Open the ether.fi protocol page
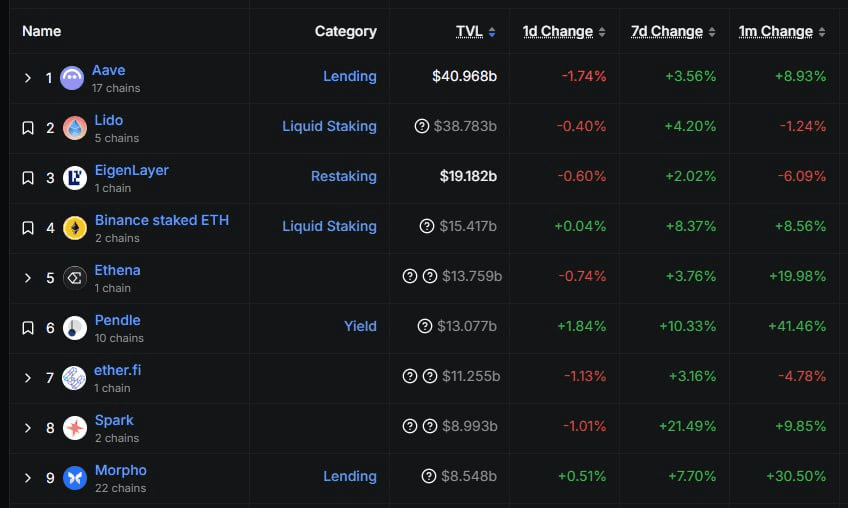 pos(117,370)
